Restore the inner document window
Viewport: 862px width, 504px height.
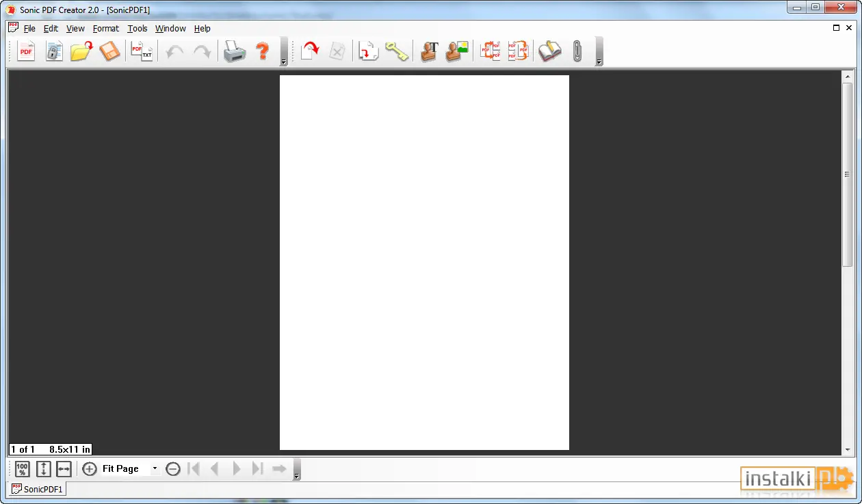click(837, 28)
